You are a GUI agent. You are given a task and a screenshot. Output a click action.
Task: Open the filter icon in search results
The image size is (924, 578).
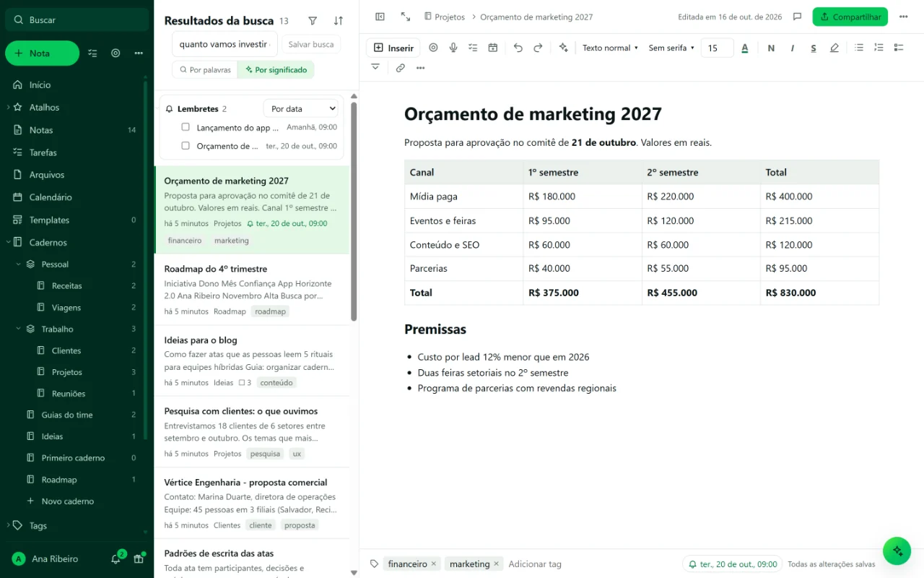pos(313,21)
